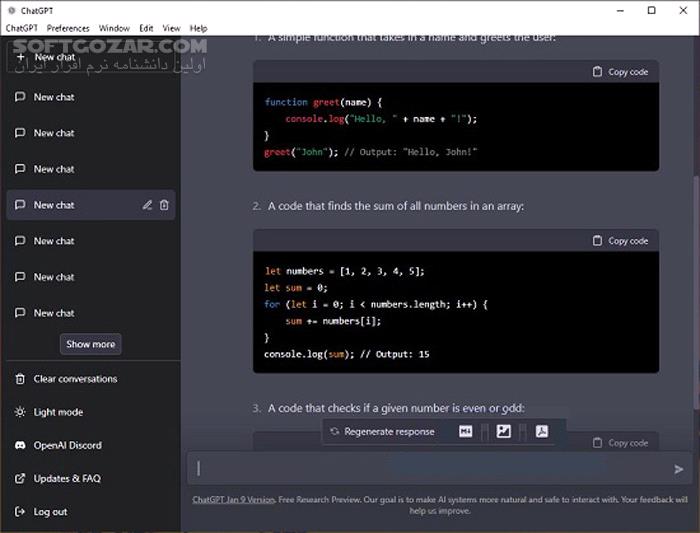Viewport: 700px width, 533px height.
Task: Maximize the ChatGPT window
Action: click(652, 10)
